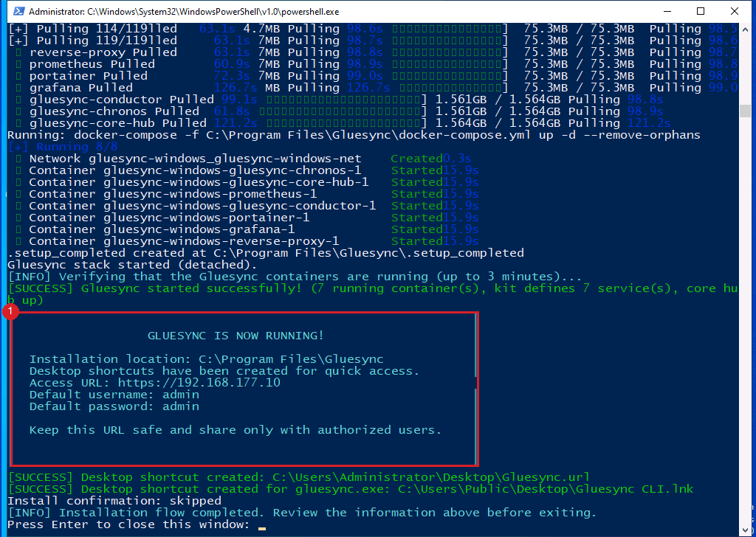Click the 'Gluesync CLI.lnk' success line
Screen dimensions: 756x537
[x=351, y=489]
